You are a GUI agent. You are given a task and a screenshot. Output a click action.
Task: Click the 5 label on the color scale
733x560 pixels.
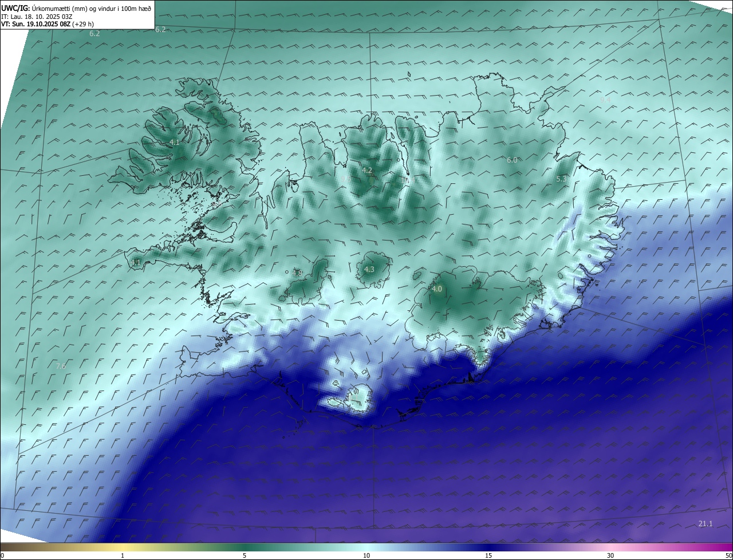tap(245, 555)
